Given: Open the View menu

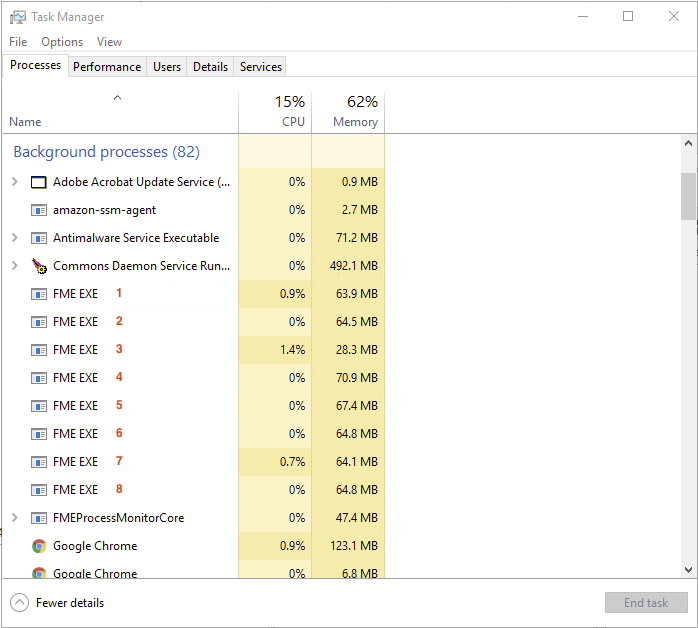Looking at the screenshot, I should (x=110, y=42).
